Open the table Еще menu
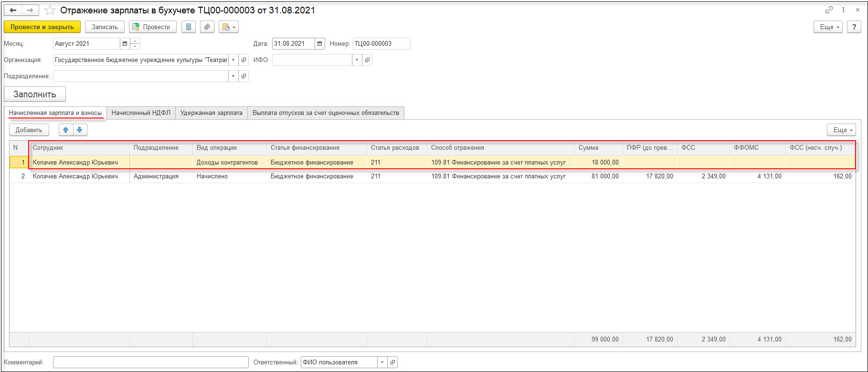 (x=841, y=130)
